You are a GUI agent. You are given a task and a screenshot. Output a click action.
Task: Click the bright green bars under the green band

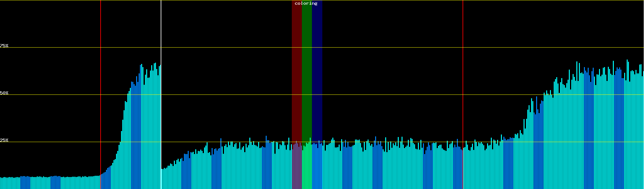(307, 167)
